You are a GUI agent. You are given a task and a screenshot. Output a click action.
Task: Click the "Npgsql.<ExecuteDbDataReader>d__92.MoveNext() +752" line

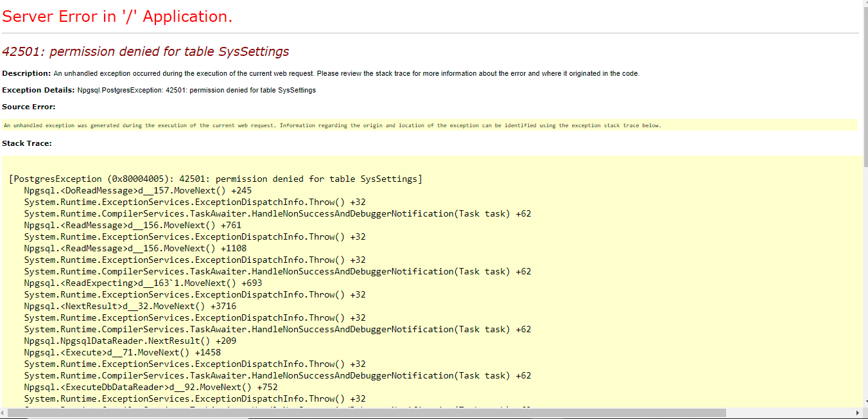pyautogui.click(x=151, y=387)
